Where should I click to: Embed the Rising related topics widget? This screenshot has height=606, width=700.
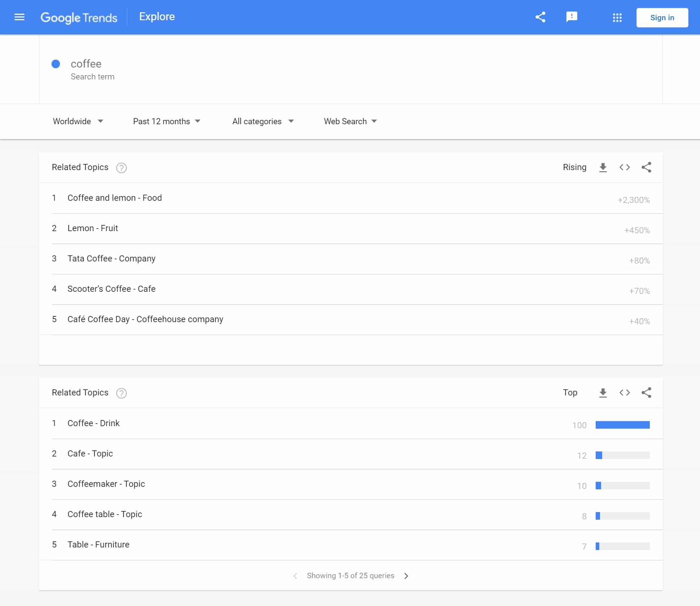pos(625,167)
